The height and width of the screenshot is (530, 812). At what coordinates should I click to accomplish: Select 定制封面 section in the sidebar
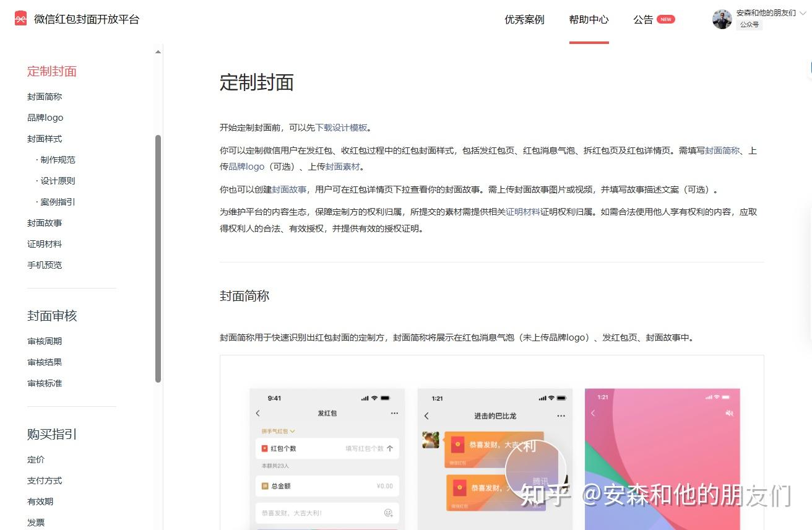pos(52,71)
